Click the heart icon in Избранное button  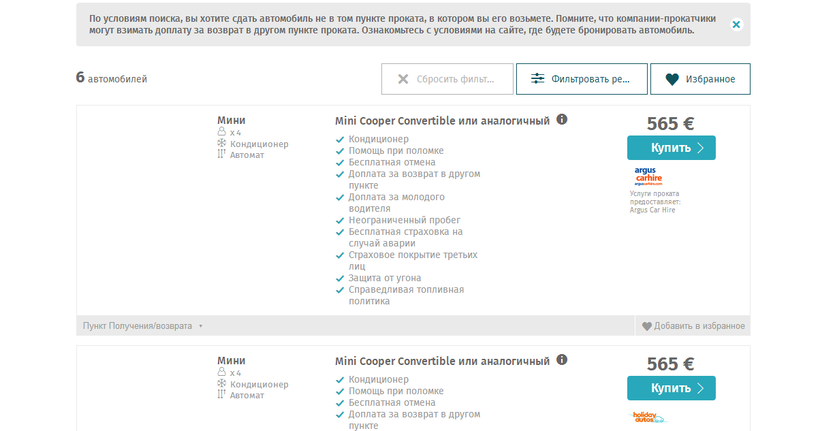click(672, 79)
